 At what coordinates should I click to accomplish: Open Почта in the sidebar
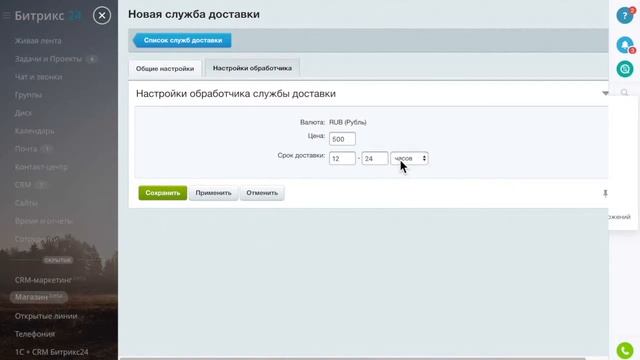[26, 149]
